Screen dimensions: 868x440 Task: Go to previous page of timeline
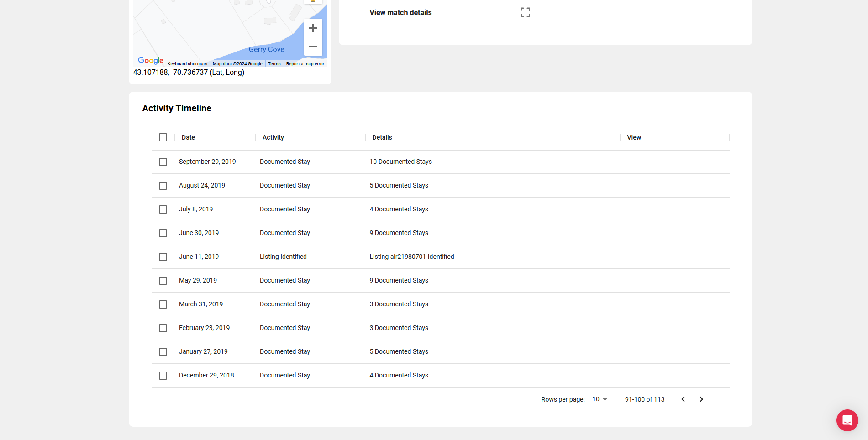point(683,399)
